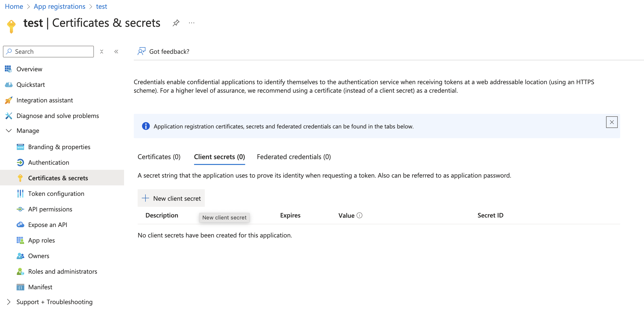The width and height of the screenshot is (644, 326).
Task: Open the ellipsis more options menu
Action: click(x=191, y=23)
